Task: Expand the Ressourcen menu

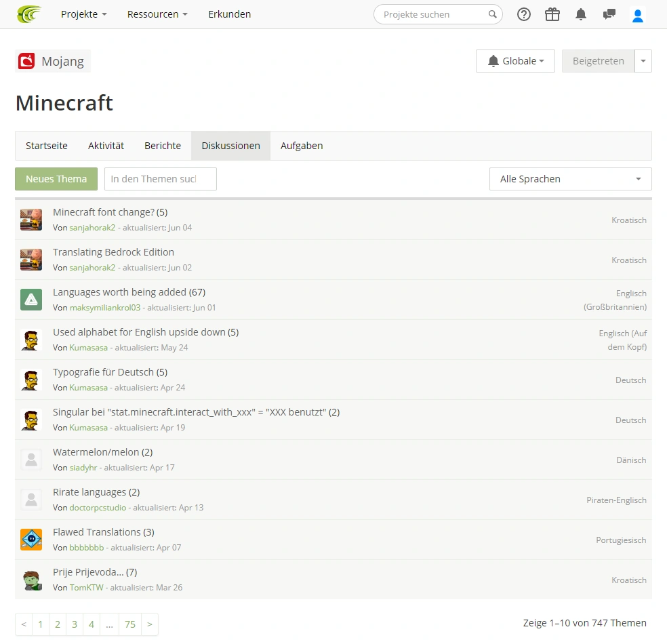Action: click(157, 14)
